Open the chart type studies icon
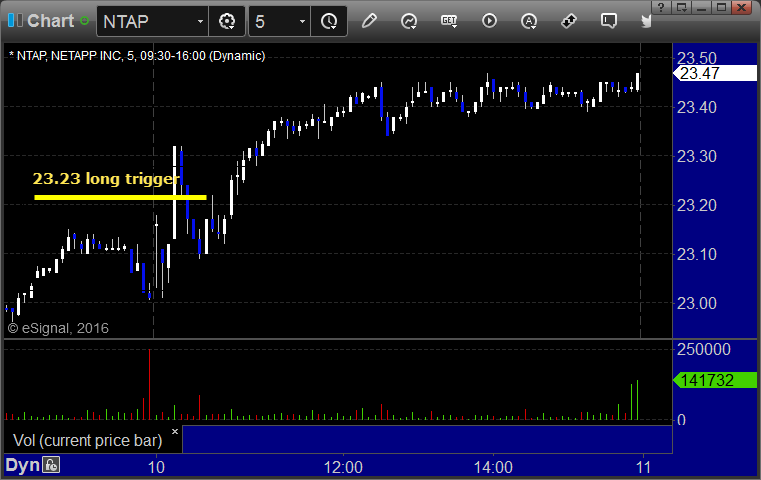The image size is (761, 480). pos(409,21)
